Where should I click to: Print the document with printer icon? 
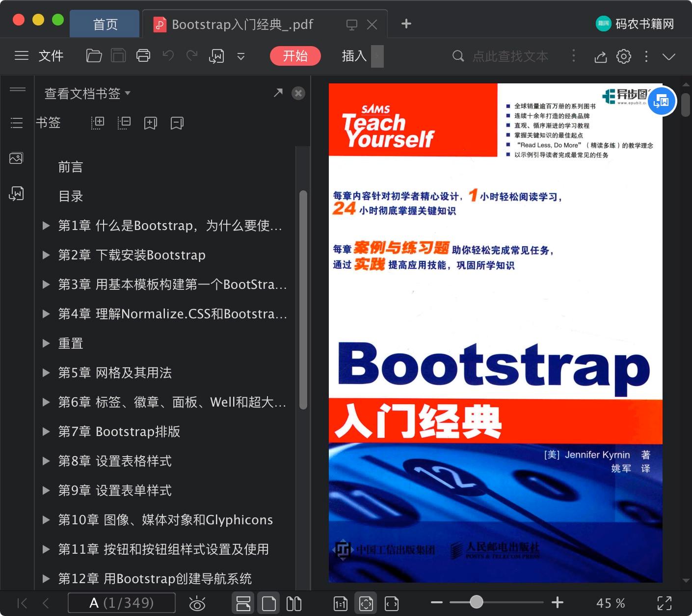coord(143,56)
